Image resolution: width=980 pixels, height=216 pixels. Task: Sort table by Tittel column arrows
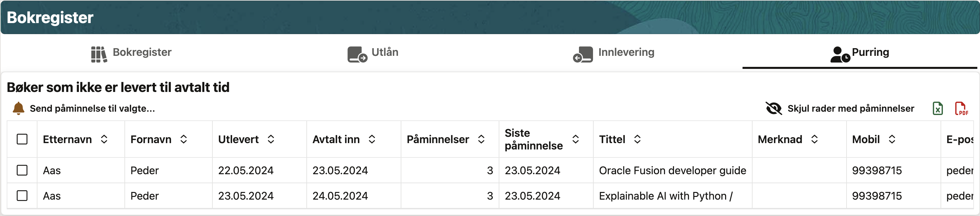(638, 139)
